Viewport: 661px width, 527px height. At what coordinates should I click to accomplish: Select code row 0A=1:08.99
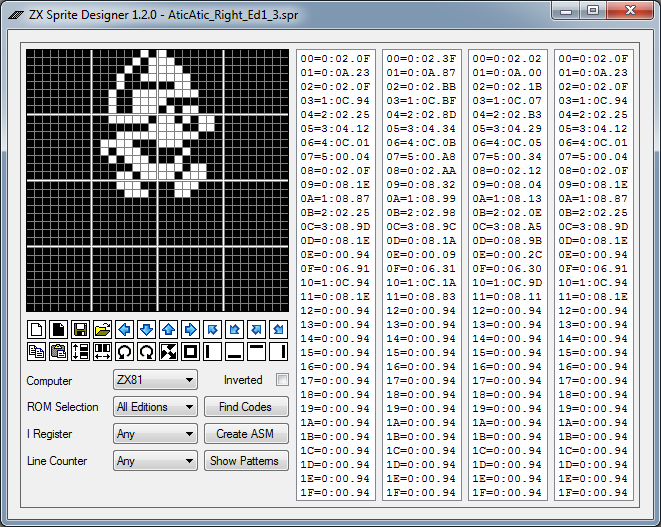click(x=421, y=199)
